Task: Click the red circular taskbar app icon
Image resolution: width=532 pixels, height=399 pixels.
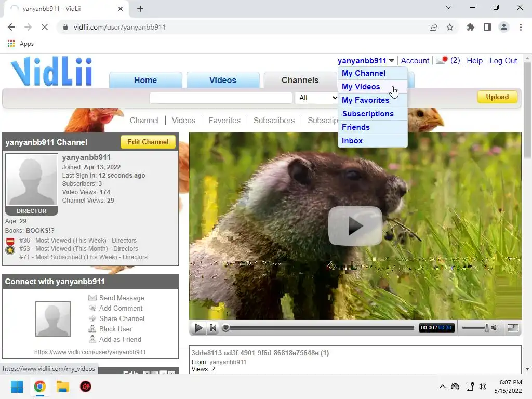Action: click(x=86, y=387)
